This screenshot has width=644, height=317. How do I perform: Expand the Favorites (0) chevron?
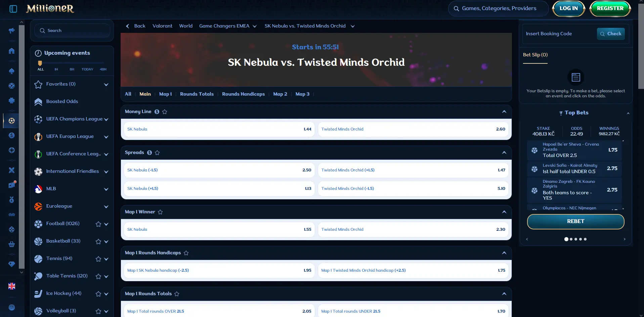point(106,85)
